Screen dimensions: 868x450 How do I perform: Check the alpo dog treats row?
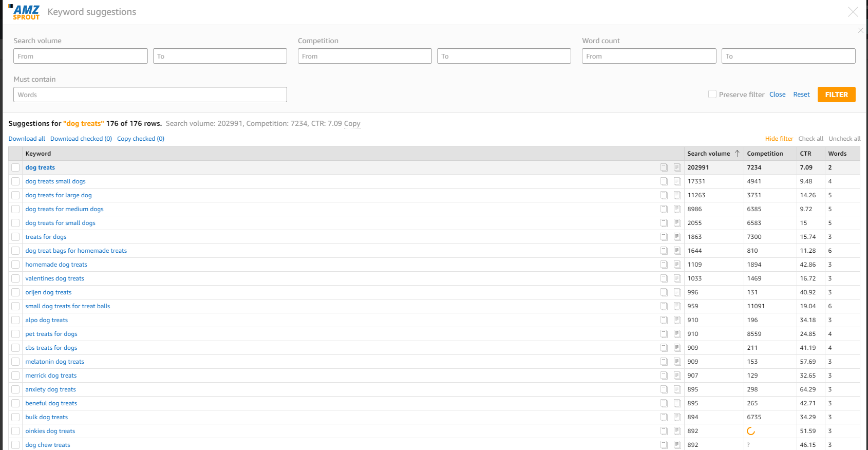click(15, 320)
